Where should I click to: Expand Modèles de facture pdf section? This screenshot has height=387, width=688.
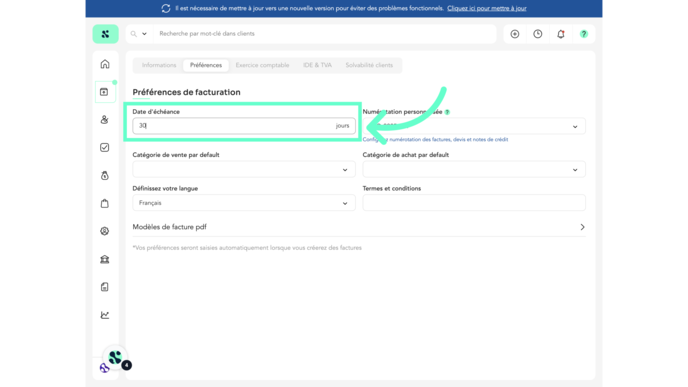tap(359, 227)
